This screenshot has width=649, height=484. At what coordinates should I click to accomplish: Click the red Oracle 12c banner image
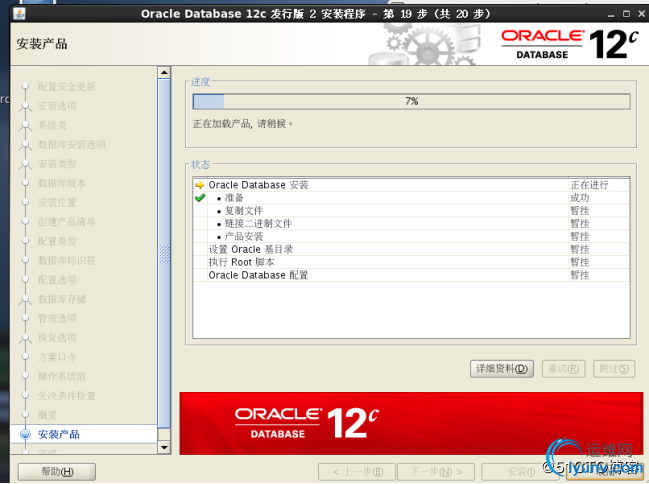[x=411, y=424]
